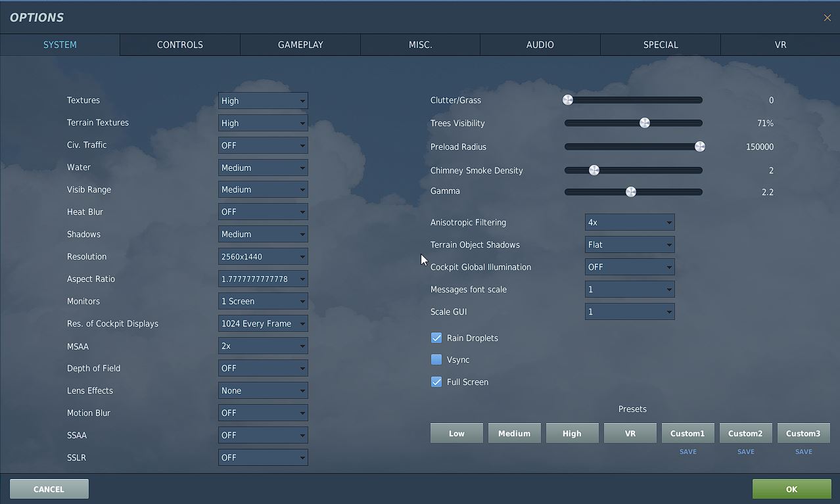Screen dimensions: 840x504
Task: Expand the Resolution dropdown showing 2560x1440
Action: point(263,257)
